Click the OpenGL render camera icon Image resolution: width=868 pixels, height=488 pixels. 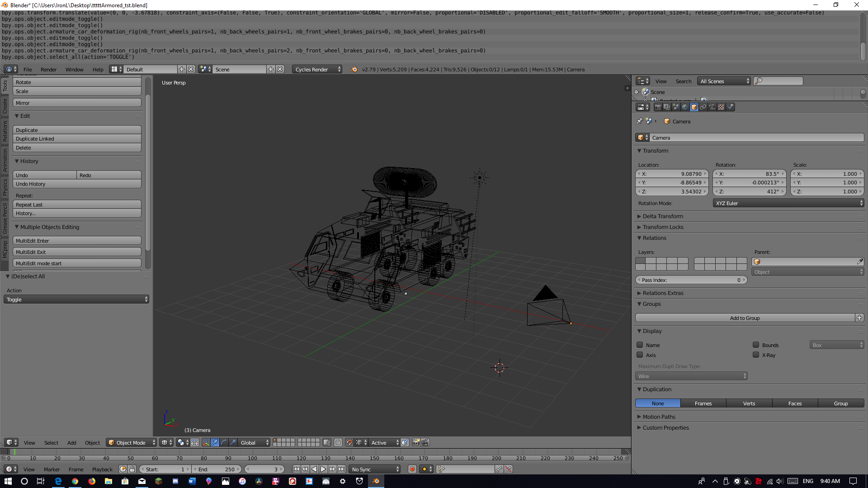416,442
